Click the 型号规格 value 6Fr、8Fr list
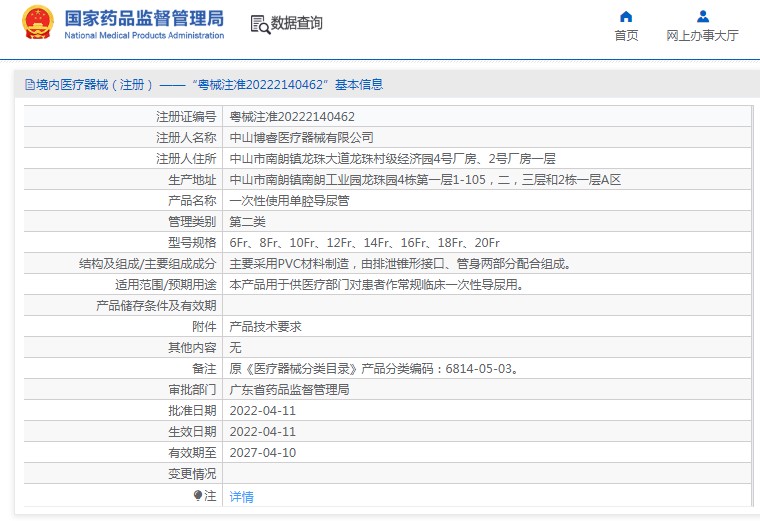Image resolution: width=760 pixels, height=521 pixels. tap(364, 243)
